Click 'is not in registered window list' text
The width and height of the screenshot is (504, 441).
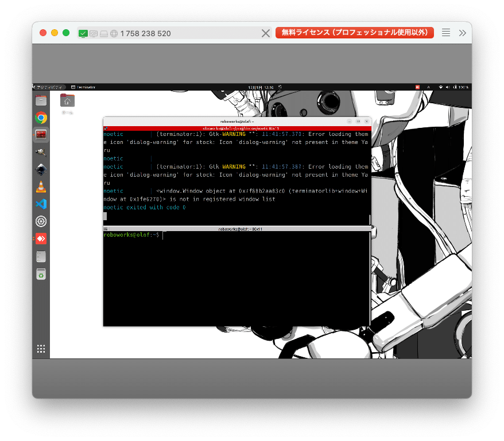(222, 199)
